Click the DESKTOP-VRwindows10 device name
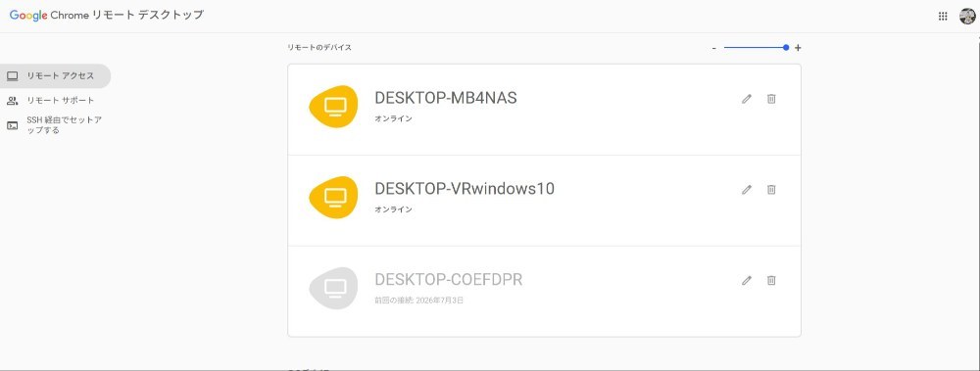 tap(465, 189)
